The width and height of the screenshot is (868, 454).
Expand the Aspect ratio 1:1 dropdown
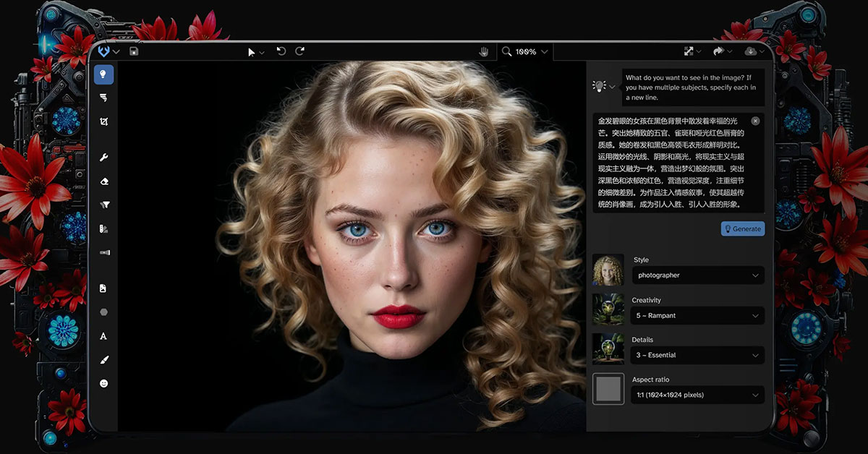coord(697,395)
